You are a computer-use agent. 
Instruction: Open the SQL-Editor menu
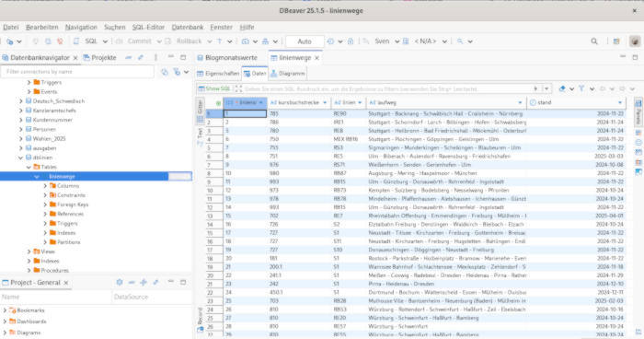click(x=148, y=27)
